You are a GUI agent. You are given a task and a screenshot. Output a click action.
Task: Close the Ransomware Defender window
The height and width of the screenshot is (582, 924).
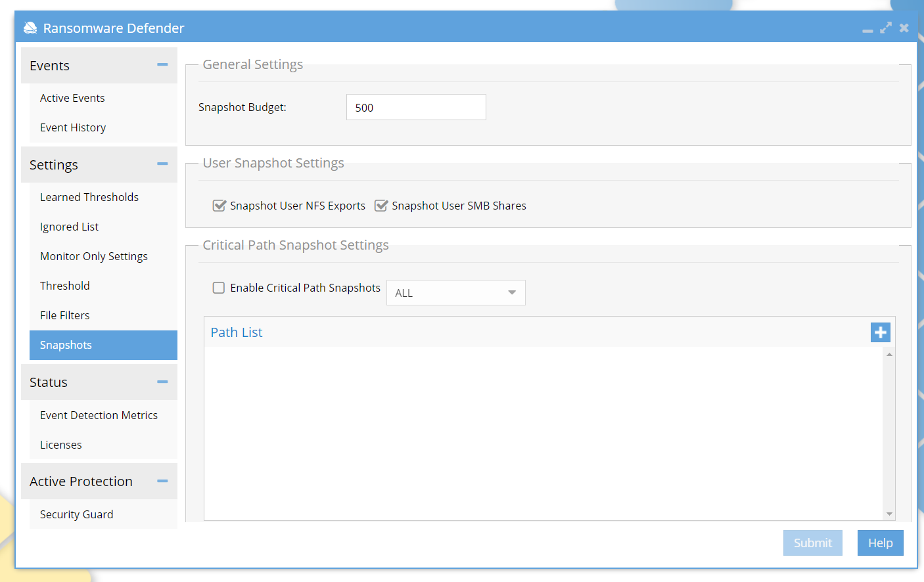click(x=904, y=28)
